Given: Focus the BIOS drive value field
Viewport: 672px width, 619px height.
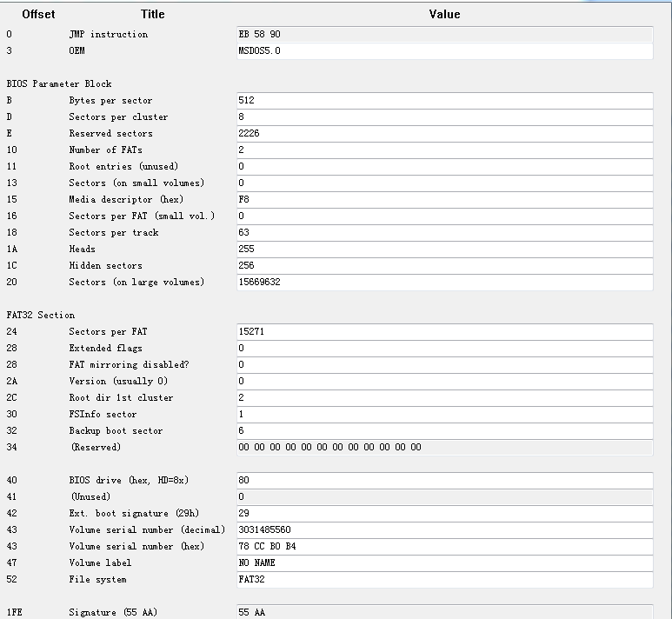Looking at the screenshot, I should pyautogui.click(x=444, y=481).
